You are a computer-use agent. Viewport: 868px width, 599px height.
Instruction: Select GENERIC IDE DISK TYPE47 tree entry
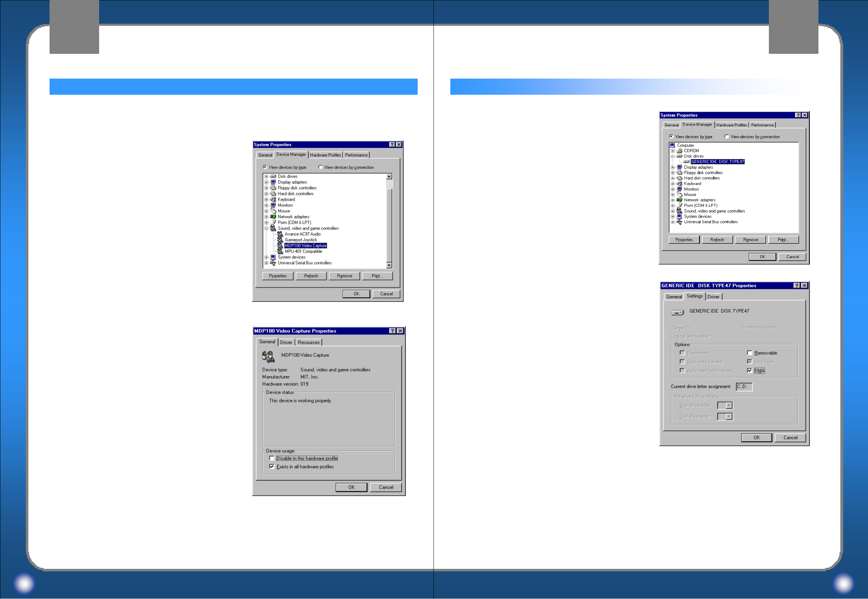point(717,162)
